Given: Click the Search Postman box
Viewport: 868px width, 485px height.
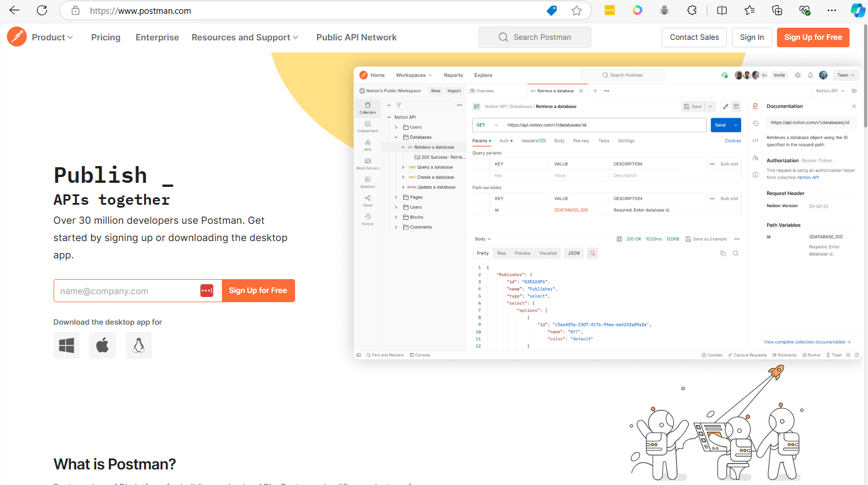Looking at the screenshot, I should click(535, 37).
